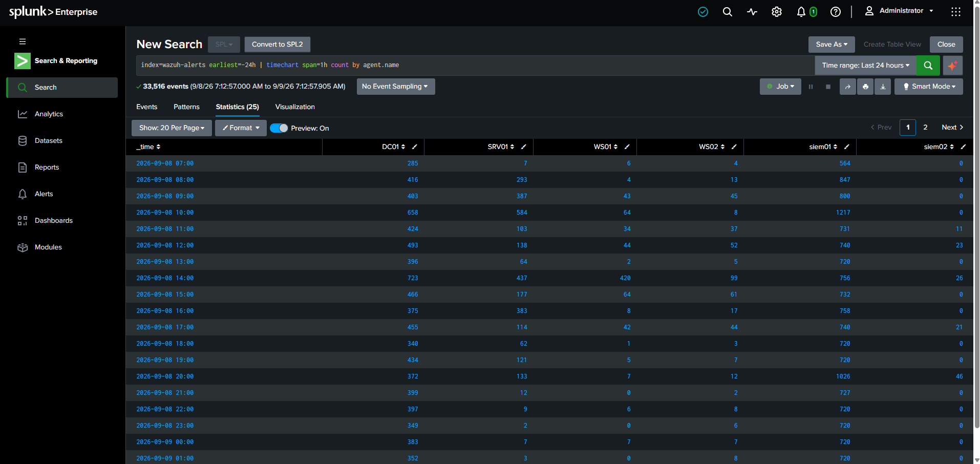Sort by the WS01 column header

pyautogui.click(x=605, y=147)
